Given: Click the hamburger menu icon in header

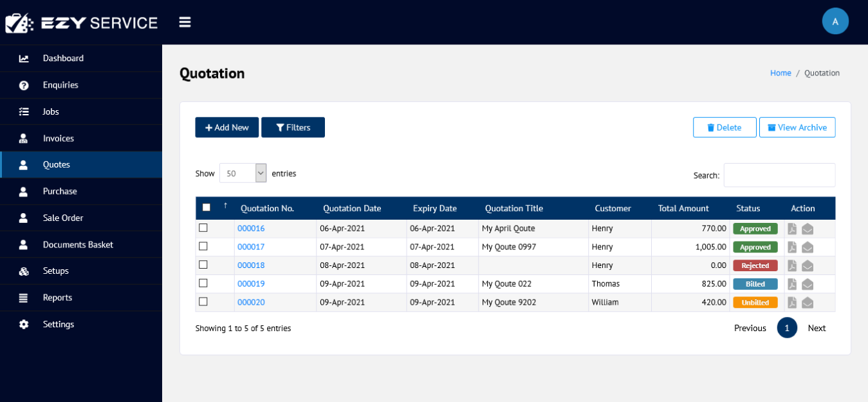Looking at the screenshot, I should (185, 23).
